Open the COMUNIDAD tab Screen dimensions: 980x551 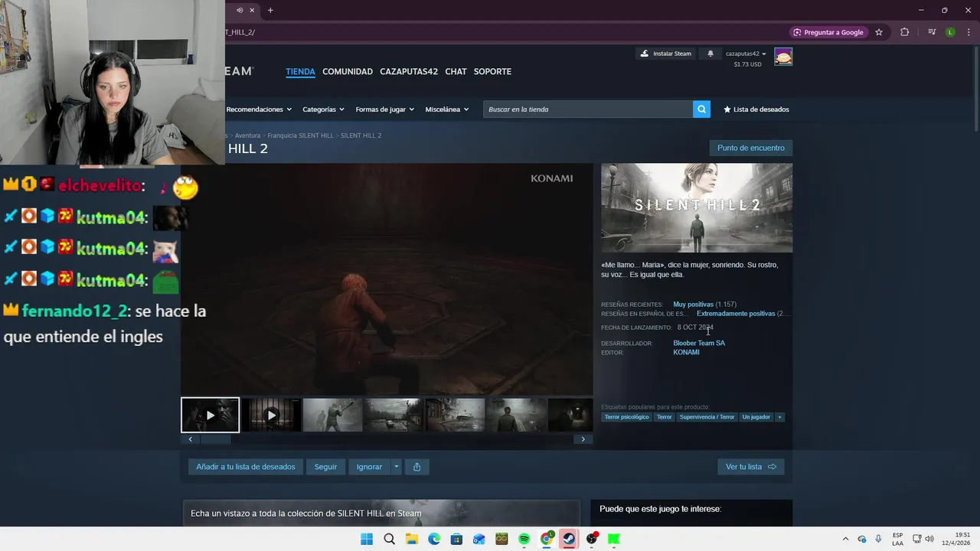348,71
